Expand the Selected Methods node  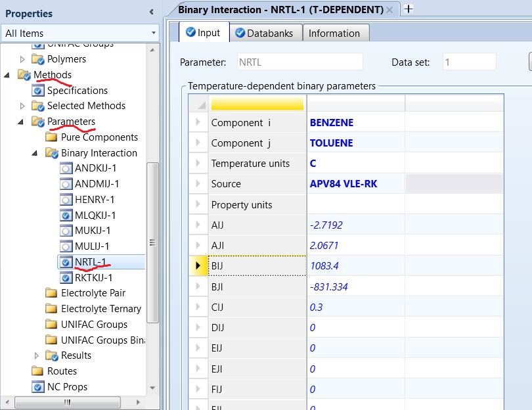pos(22,106)
